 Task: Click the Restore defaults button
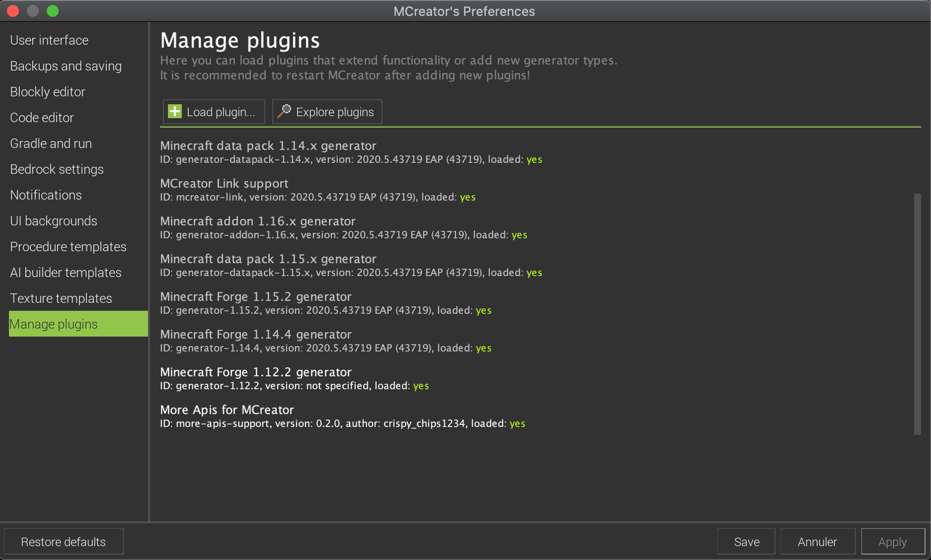pyautogui.click(x=64, y=541)
